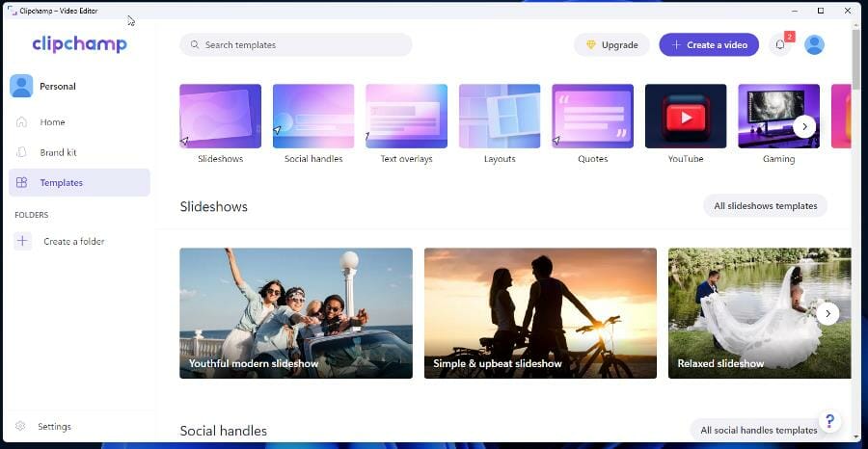Open Brand kit in the sidebar
Image resolution: width=868 pixels, height=449 pixels.
click(79, 152)
